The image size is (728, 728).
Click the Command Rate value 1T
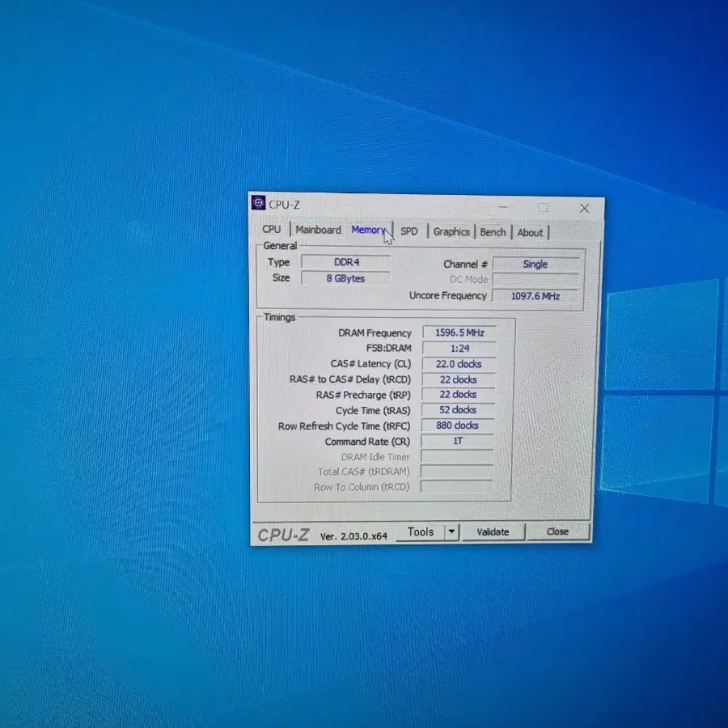[457, 441]
